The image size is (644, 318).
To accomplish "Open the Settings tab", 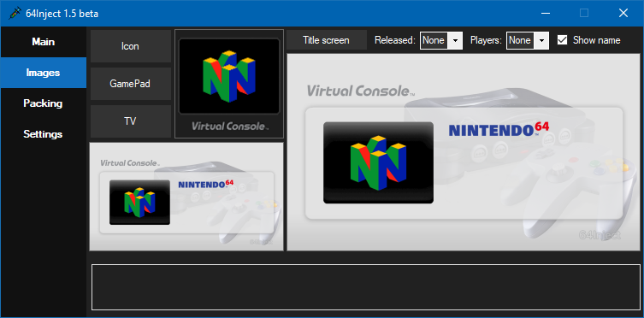I will tap(44, 134).
